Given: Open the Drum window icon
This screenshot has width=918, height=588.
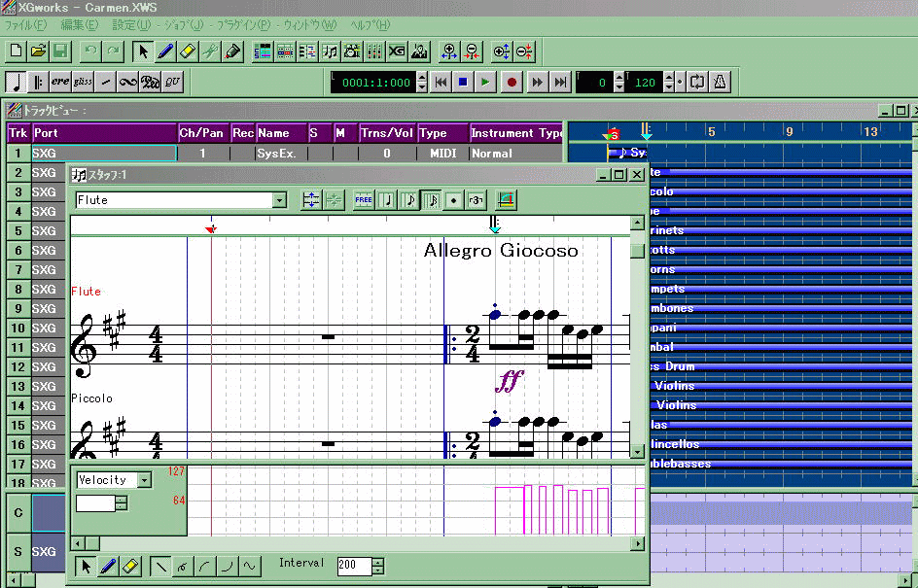Looking at the screenshot, I should (352, 52).
